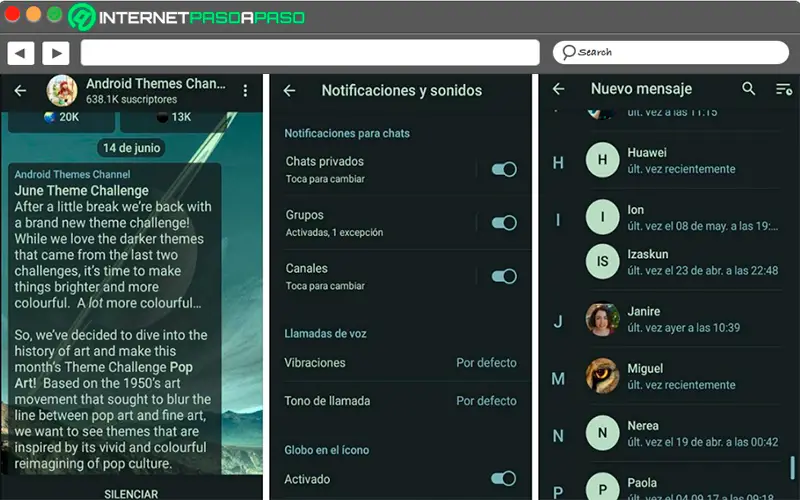Click the red close window button

(12, 14)
